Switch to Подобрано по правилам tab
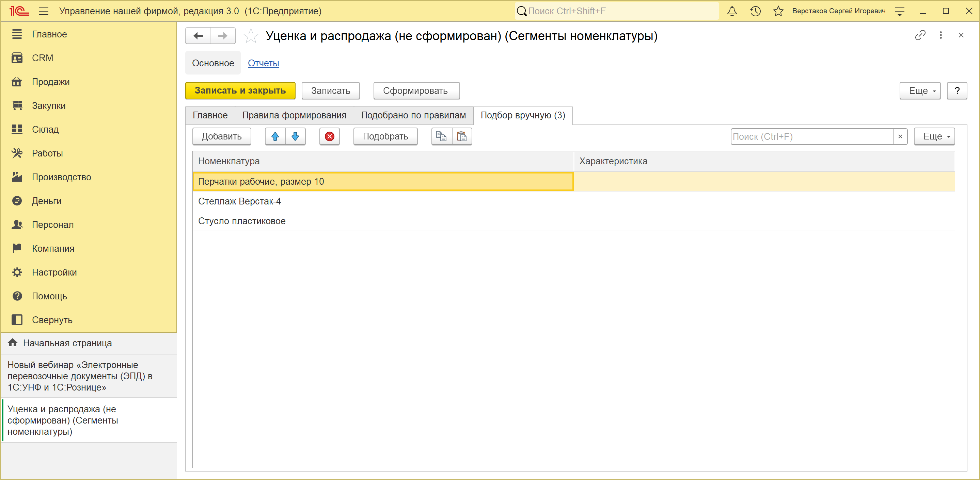Screen dimensions: 980x480 pyautogui.click(x=413, y=115)
